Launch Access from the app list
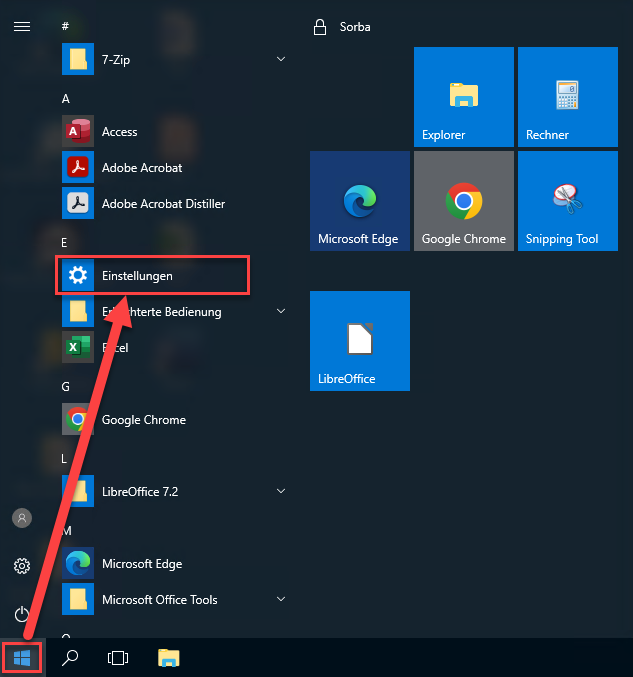This screenshot has height=677, width=633. pyautogui.click(x=119, y=132)
